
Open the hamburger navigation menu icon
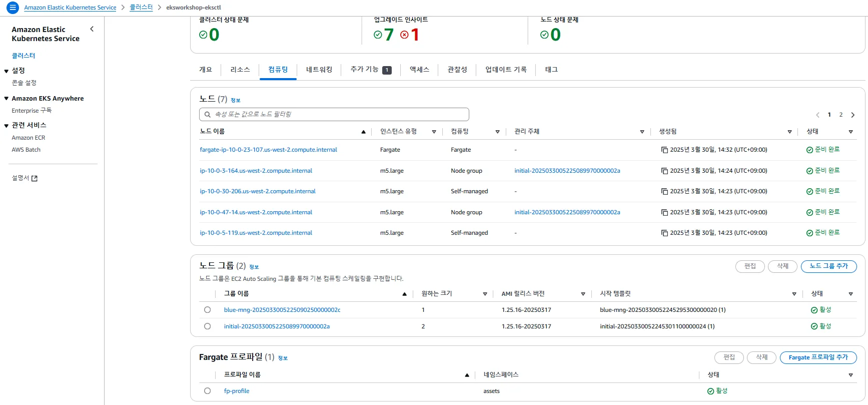click(13, 8)
